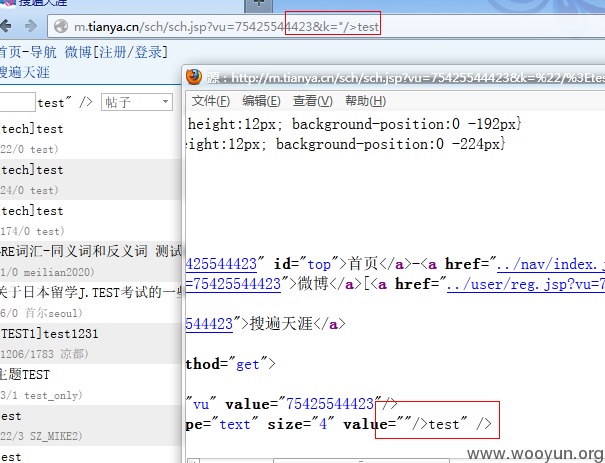Open the 查看(V) menu
This screenshot has height=463, width=605.
click(313, 101)
